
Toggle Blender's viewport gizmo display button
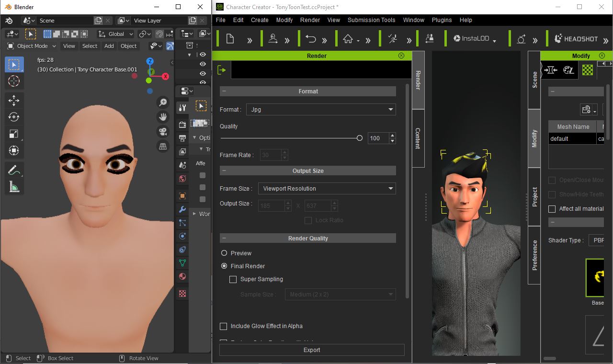point(170,46)
